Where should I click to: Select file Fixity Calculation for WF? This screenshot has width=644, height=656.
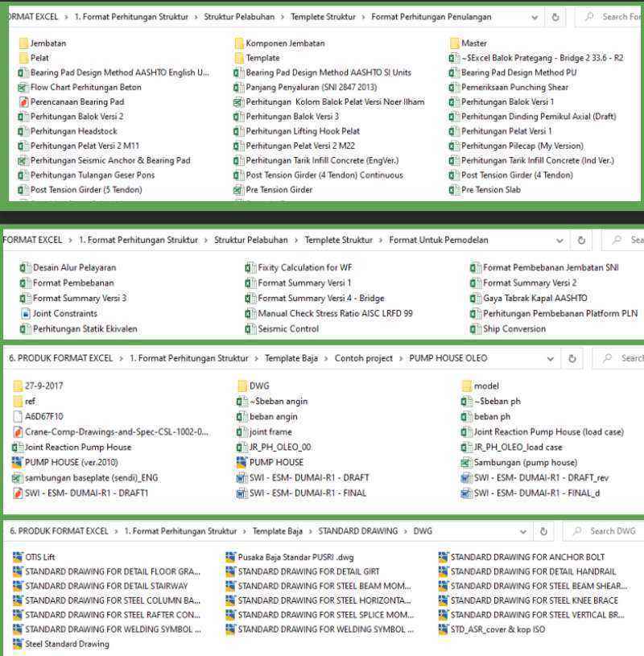tap(299, 268)
